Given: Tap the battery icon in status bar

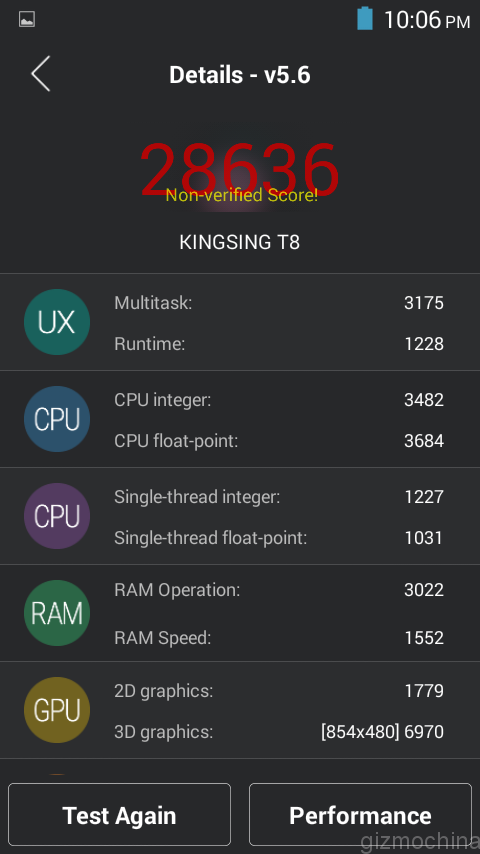Looking at the screenshot, I should pyautogui.click(x=365, y=19).
